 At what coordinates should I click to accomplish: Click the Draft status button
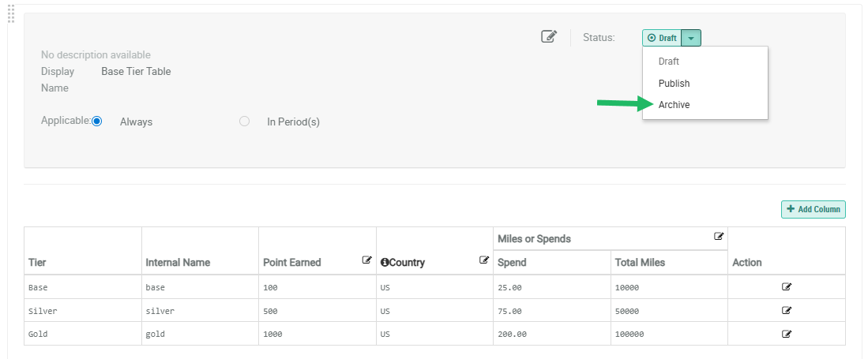click(663, 38)
